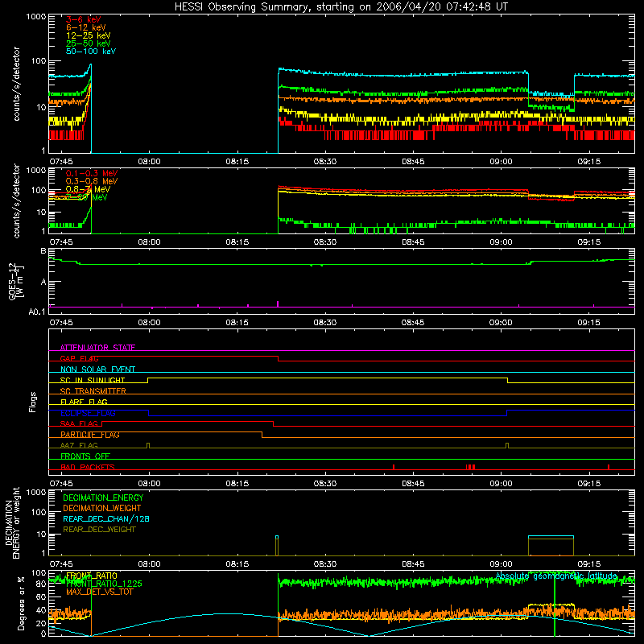This screenshot has height=644, width=644.
Task: Click "counts/s/detector" axis title of the MeV panel
Action: pyautogui.click(x=16, y=200)
